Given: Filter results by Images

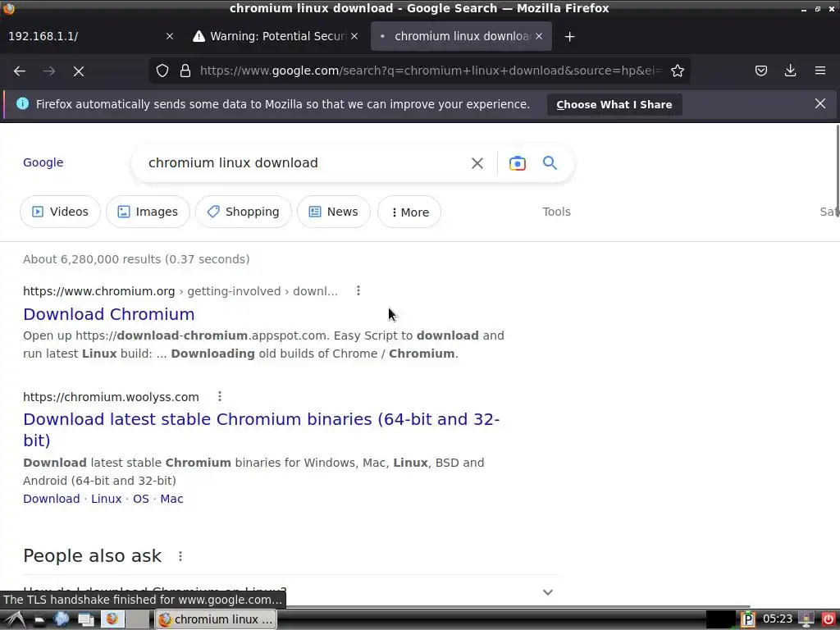Looking at the screenshot, I should pos(148,212).
